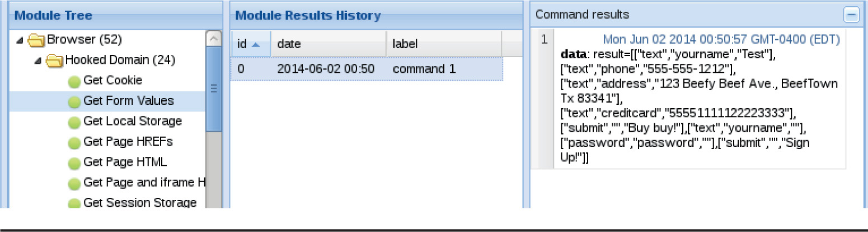Sort history by the date column header
This screenshot has width=868, height=232.
coord(327,44)
